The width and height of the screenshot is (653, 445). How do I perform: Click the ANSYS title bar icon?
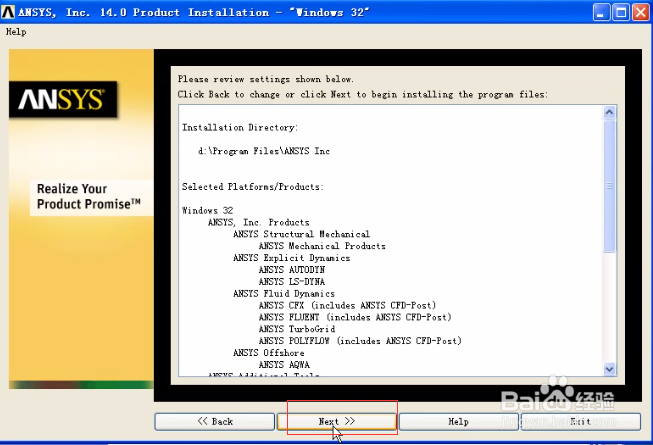(7, 12)
